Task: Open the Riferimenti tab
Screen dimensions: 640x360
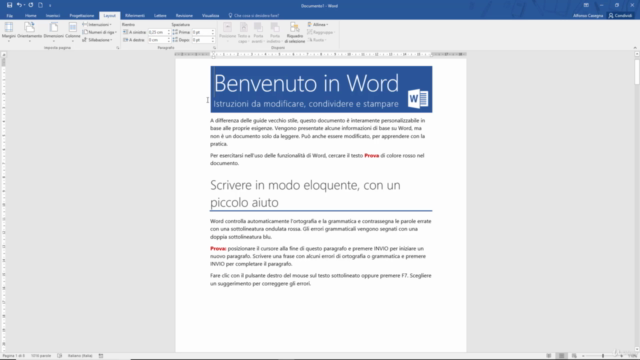Action: (135, 16)
